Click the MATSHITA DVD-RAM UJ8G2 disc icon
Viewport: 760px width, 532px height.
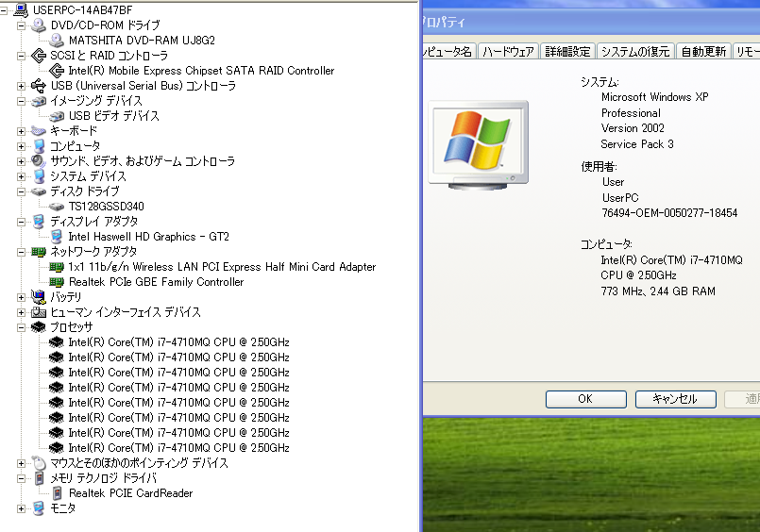pyautogui.click(x=57, y=40)
